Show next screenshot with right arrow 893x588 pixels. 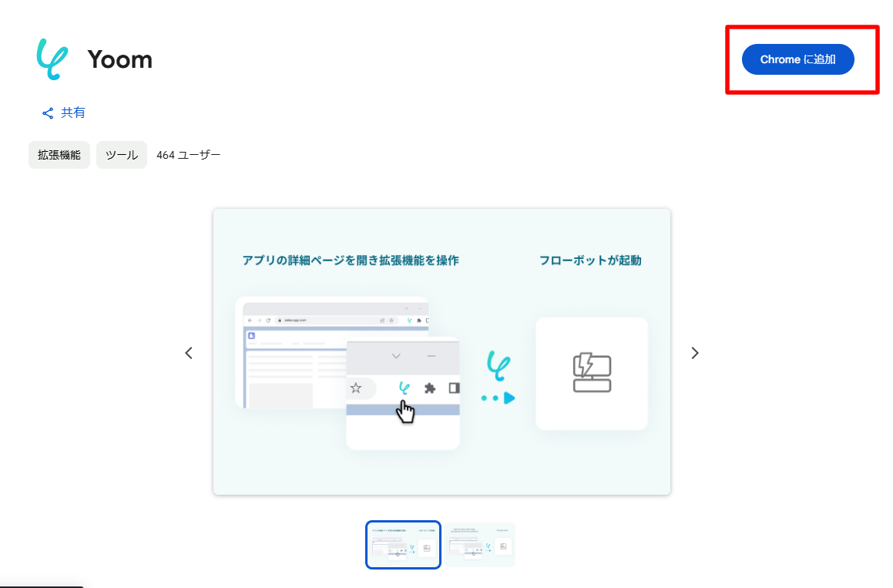[x=695, y=353]
